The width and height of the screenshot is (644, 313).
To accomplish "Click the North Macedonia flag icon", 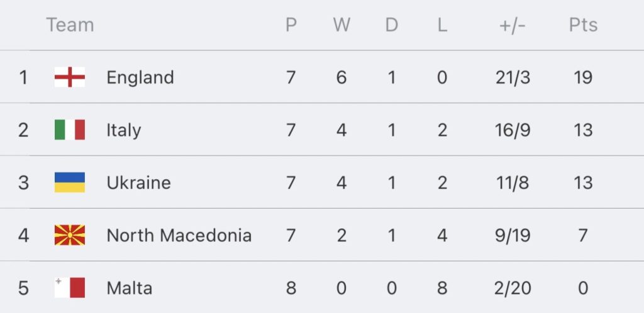I will (x=70, y=235).
